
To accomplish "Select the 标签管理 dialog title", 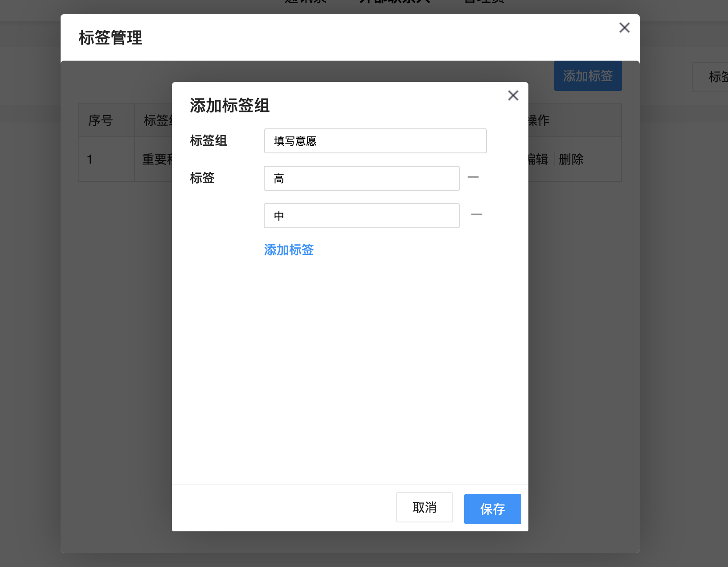I will click(110, 38).
